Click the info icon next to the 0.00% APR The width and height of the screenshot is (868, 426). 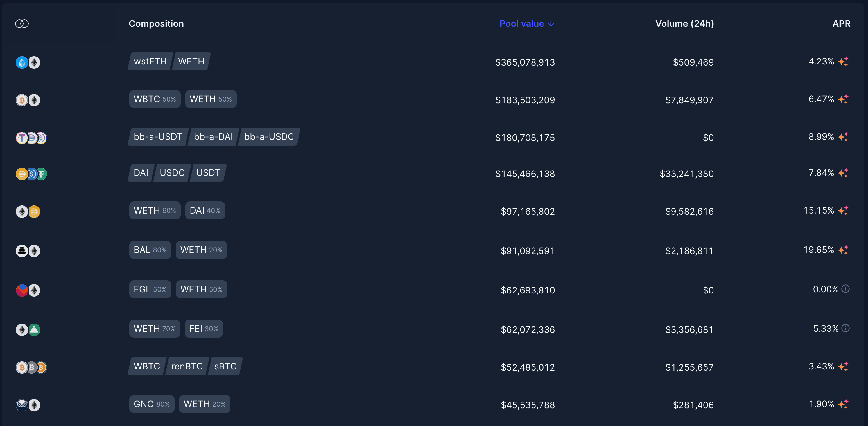pyautogui.click(x=846, y=290)
